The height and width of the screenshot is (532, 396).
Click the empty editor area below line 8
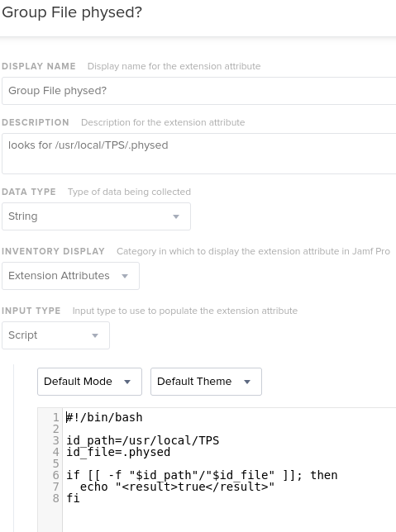tap(229, 518)
